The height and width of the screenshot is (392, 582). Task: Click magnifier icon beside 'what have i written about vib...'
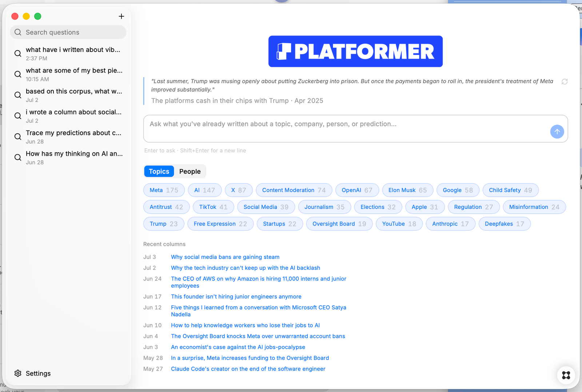18,53
